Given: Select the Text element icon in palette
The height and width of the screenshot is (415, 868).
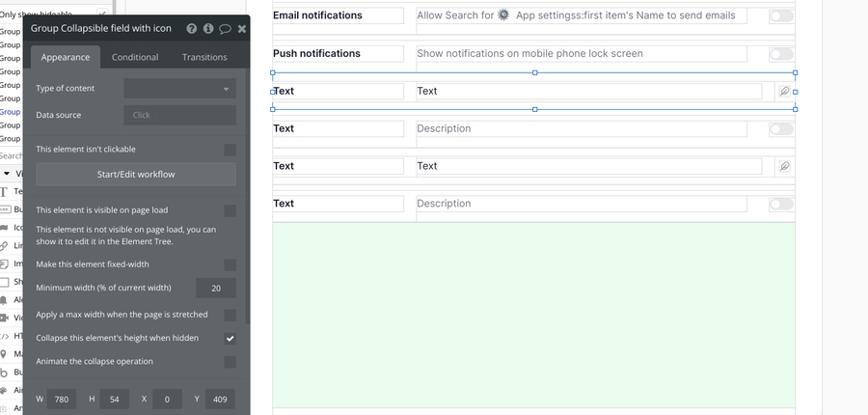Looking at the screenshot, I should click(5, 191).
